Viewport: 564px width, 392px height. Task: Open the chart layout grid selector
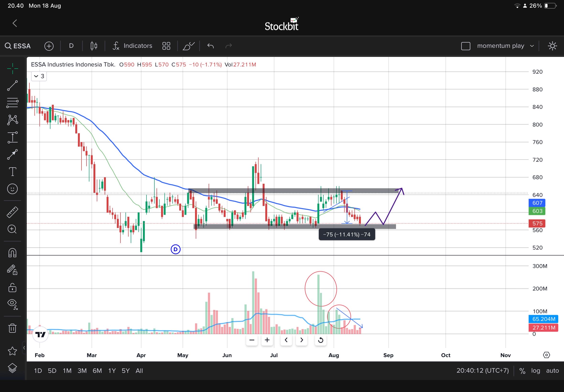pos(166,46)
